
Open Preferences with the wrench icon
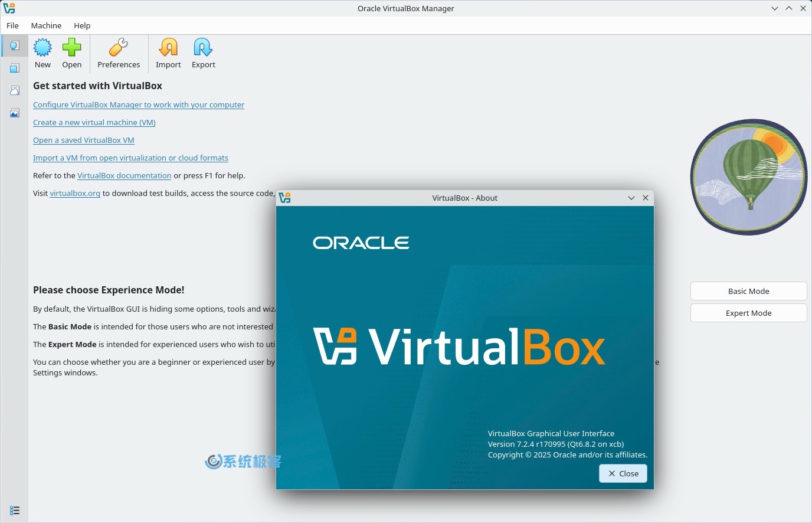point(119,48)
